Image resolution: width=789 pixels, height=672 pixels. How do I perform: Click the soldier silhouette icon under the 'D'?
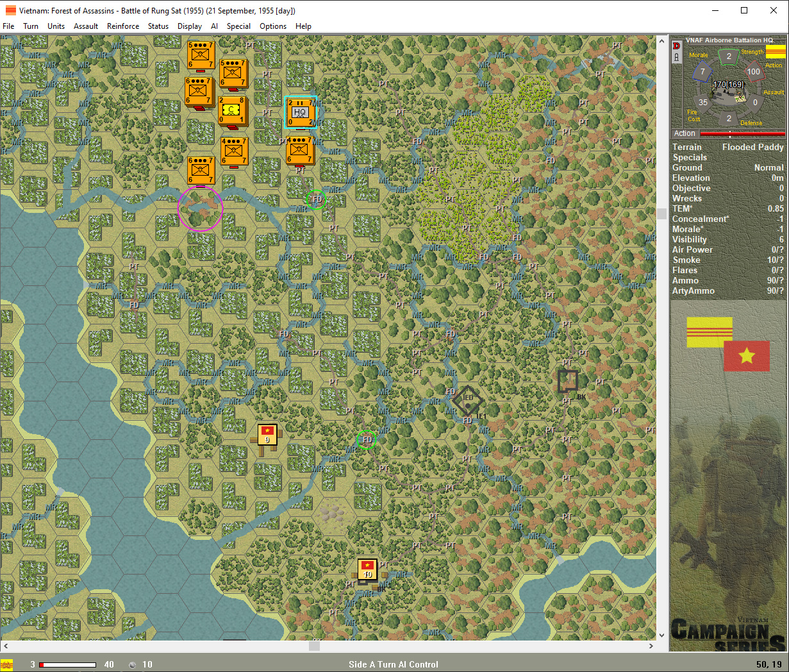pyautogui.click(x=676, y=57)
